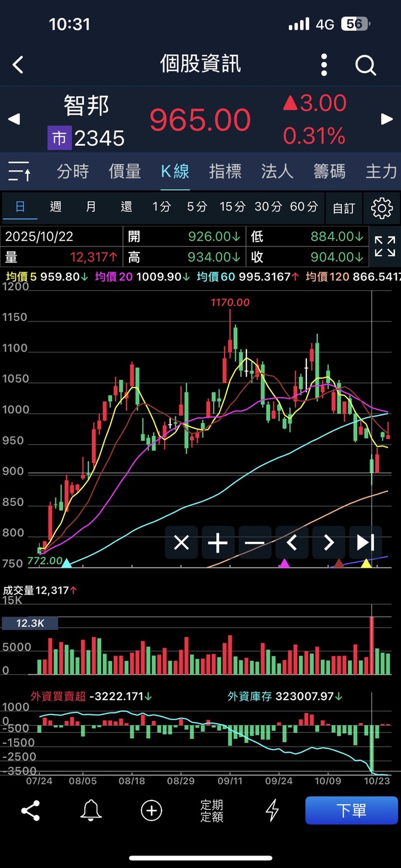Switch to 指標 tab

pyautogui.click(x=225, y=171)
